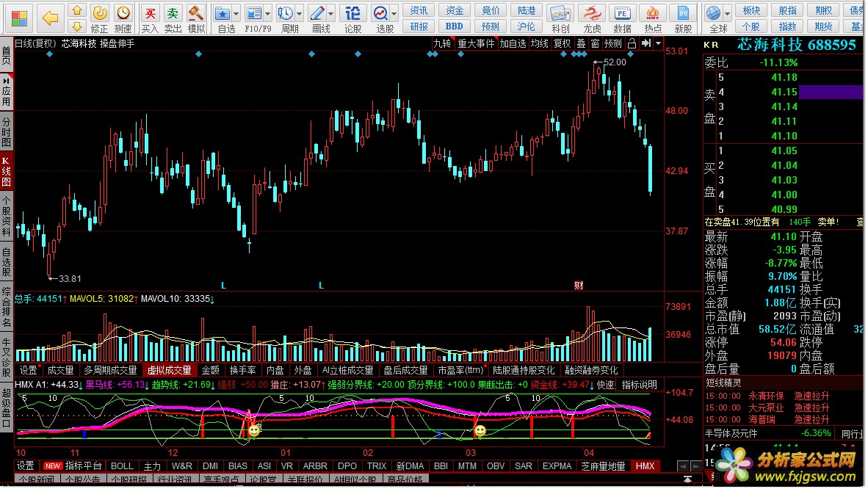The height and width of the screenshot is (489, 868).
Task: Click the colorful home squares icon
Action: pyautogui.click(x=19, y=18)
